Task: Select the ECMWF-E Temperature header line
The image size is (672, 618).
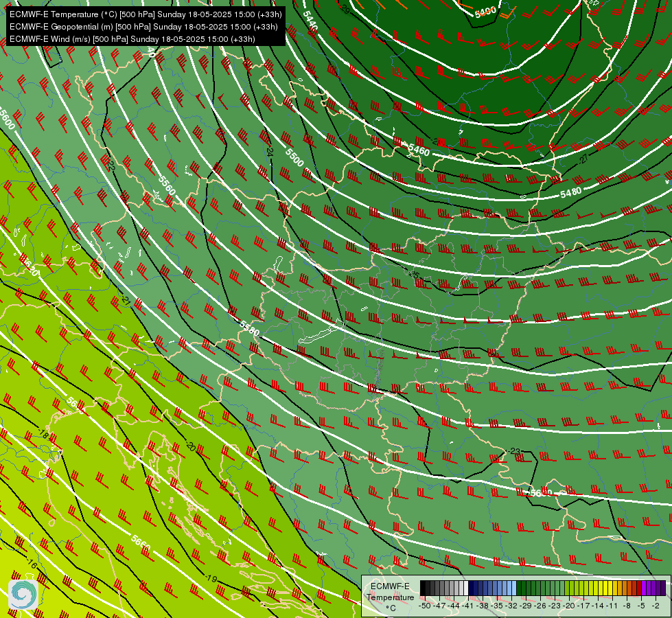Action: coord(146,14)
